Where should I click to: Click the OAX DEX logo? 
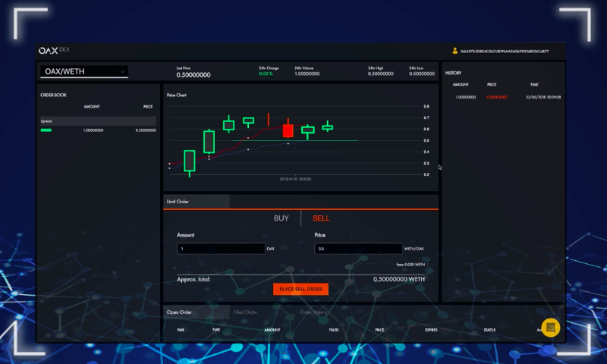54,50
